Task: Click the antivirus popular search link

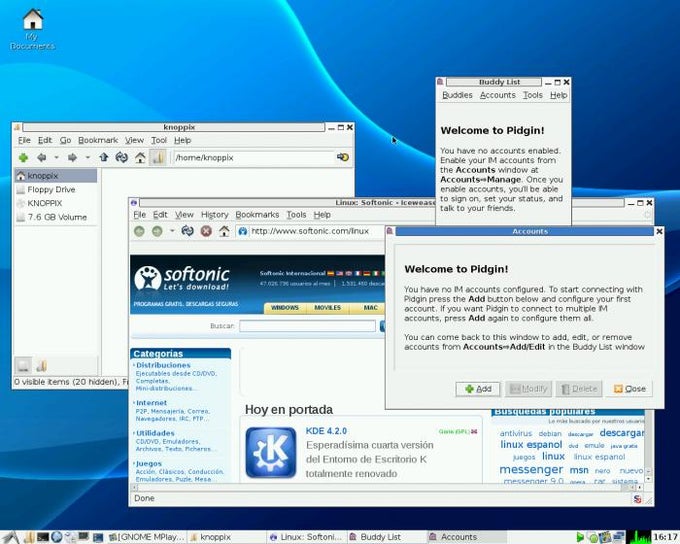Action: 516,433
